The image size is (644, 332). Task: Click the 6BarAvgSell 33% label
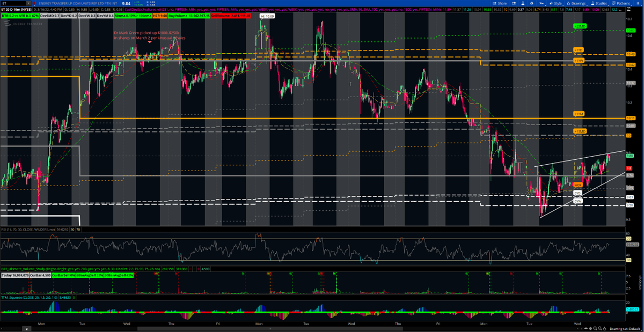90,275
